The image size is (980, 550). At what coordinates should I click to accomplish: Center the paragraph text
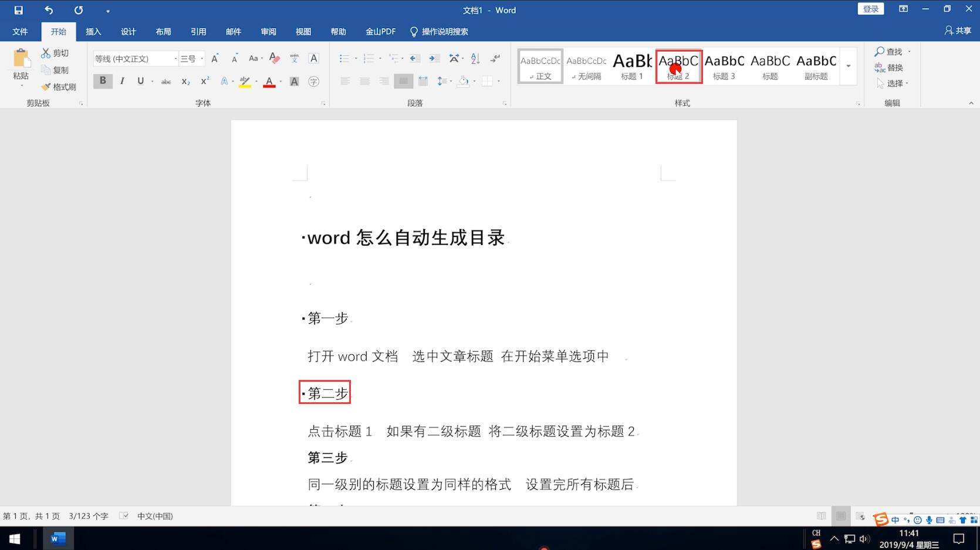click(x=364, y=82)
